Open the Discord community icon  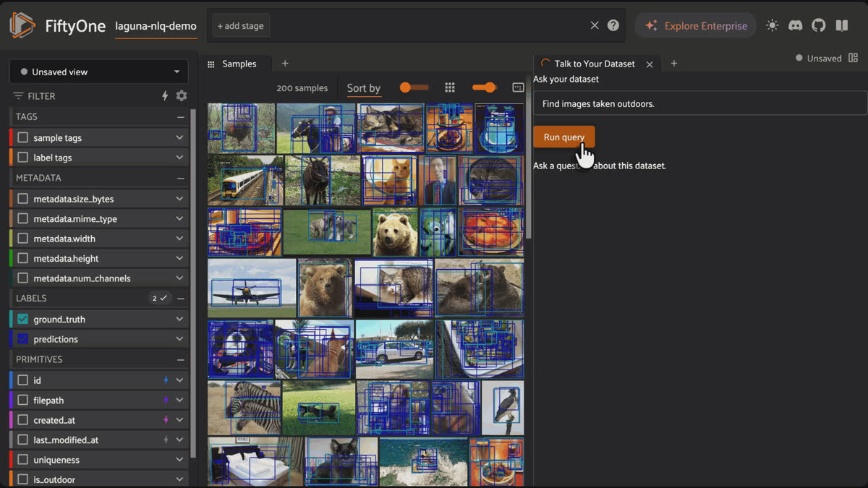(x=796, y=25)
